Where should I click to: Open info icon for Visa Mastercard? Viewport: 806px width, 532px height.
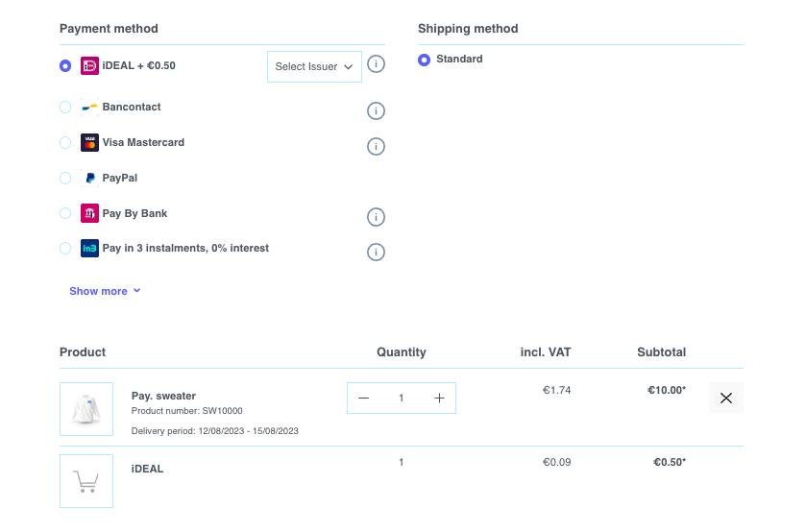pyautogui.click(x=376, y=147)
